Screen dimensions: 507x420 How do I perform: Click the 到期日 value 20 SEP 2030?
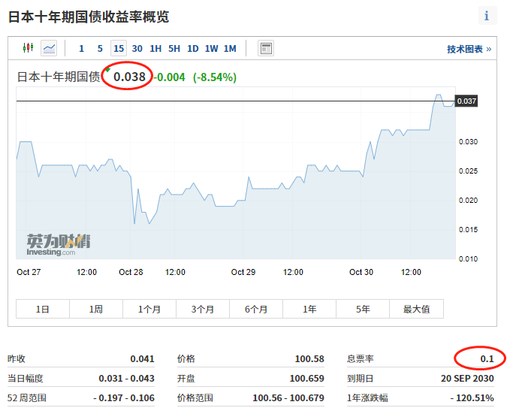(467, 378)
